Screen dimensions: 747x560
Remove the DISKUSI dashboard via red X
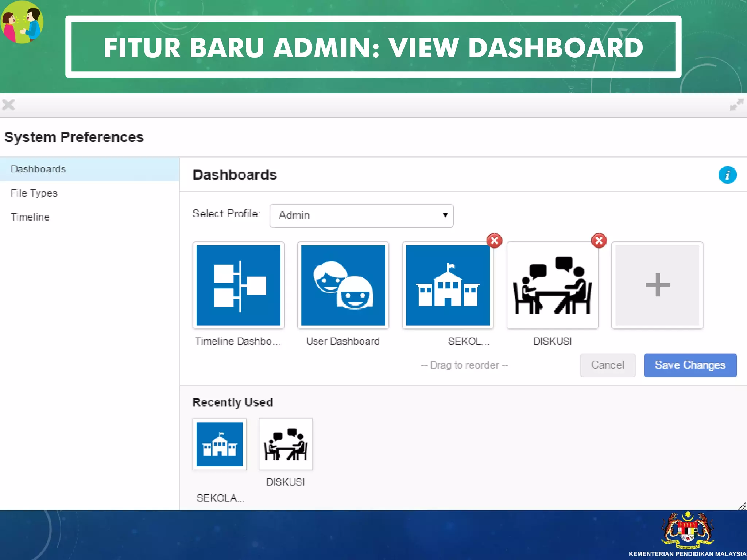click(x=599, y=241)
